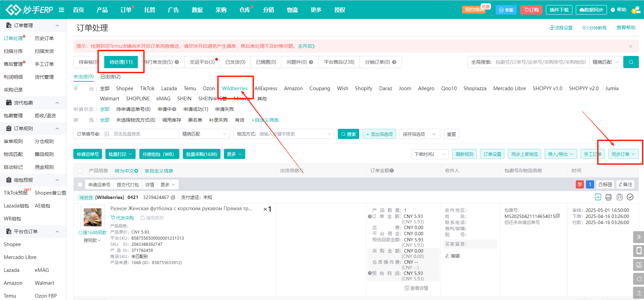
Task: Click the 妙手ERP logo
Action: (30, 10)
